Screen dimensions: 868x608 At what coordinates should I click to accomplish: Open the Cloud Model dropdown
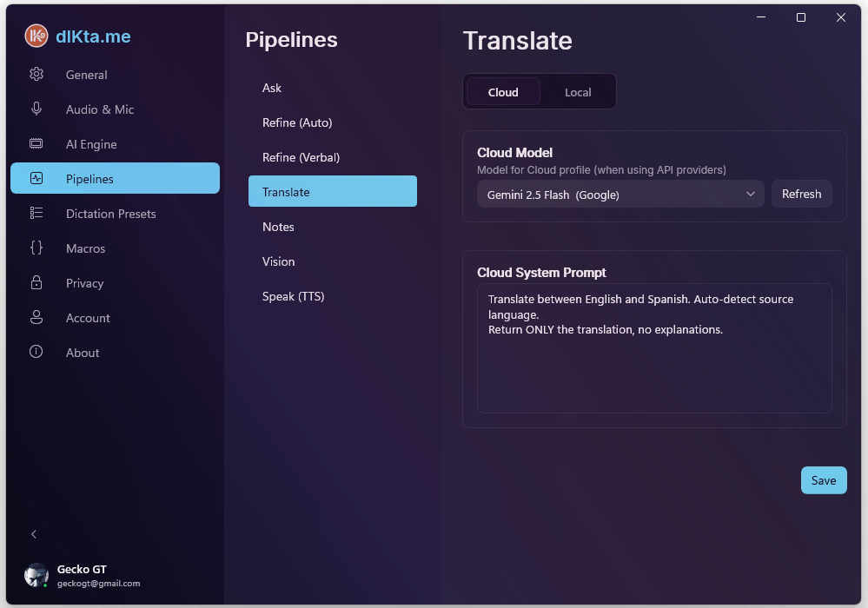click(x=620, y=195)
